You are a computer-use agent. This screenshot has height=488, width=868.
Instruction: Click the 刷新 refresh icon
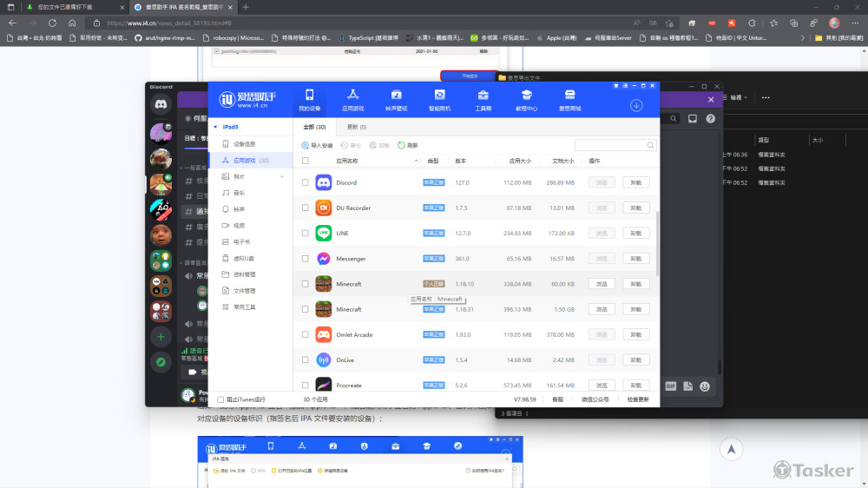401,146
